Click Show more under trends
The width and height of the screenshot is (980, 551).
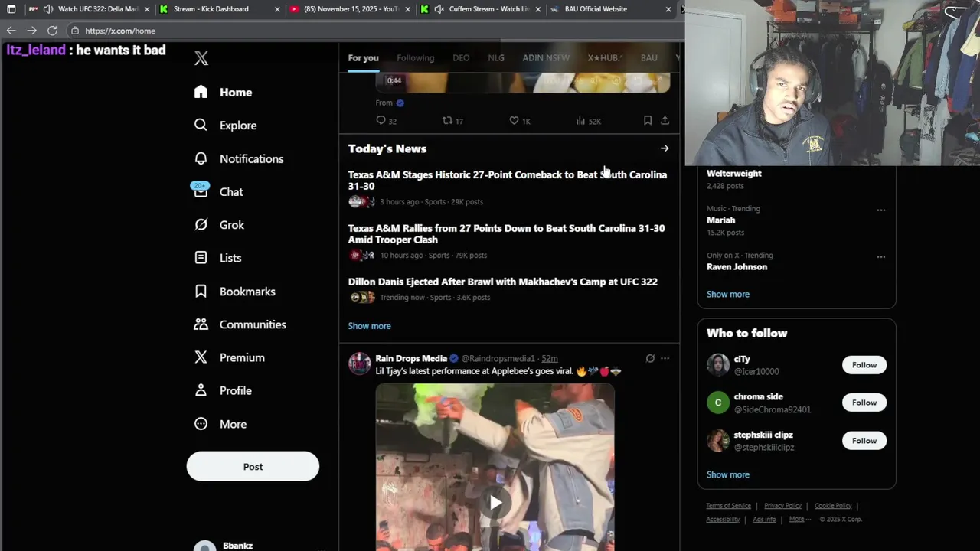click(728, 294)
